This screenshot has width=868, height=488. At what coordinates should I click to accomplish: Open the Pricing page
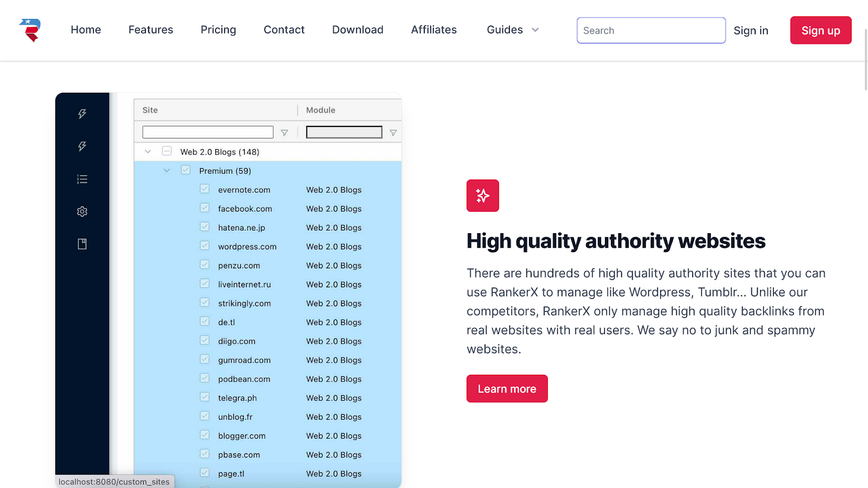coord(218,30)
